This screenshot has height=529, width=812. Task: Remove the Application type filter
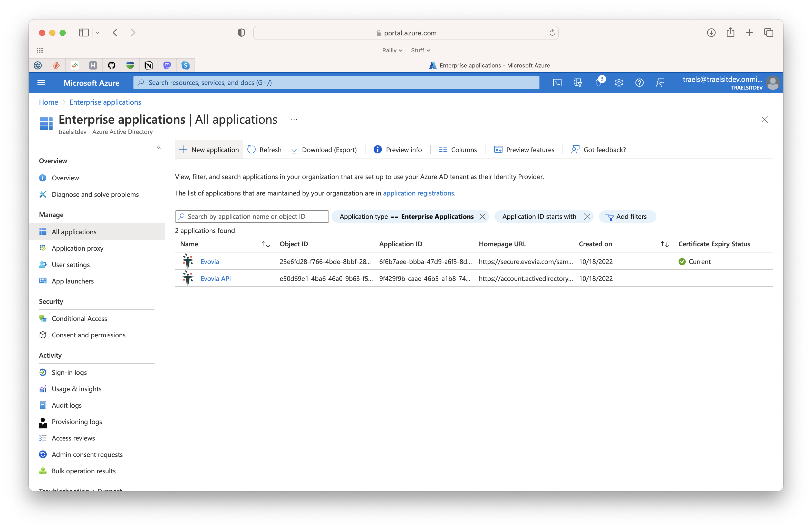[482, 217]
